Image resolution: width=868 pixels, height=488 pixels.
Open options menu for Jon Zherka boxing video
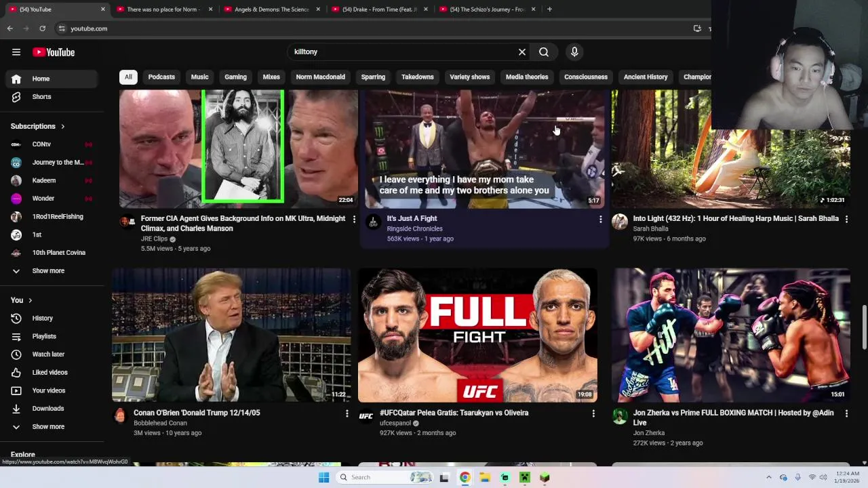point(846,413)
